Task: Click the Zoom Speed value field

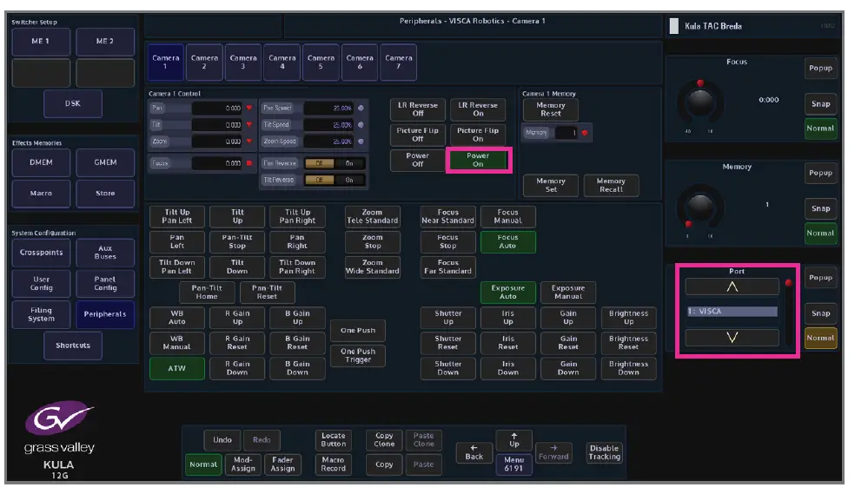Action: [328, 142]
